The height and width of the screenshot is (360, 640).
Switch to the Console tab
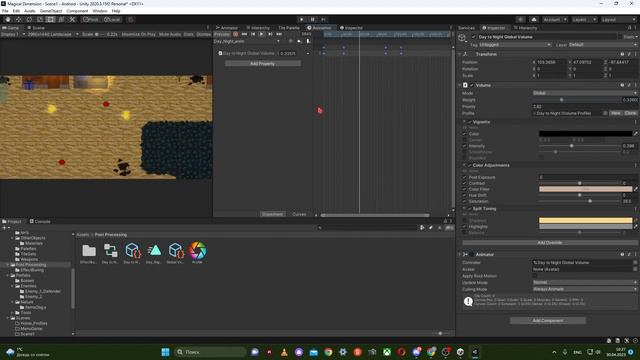click(x=40, y=221)
